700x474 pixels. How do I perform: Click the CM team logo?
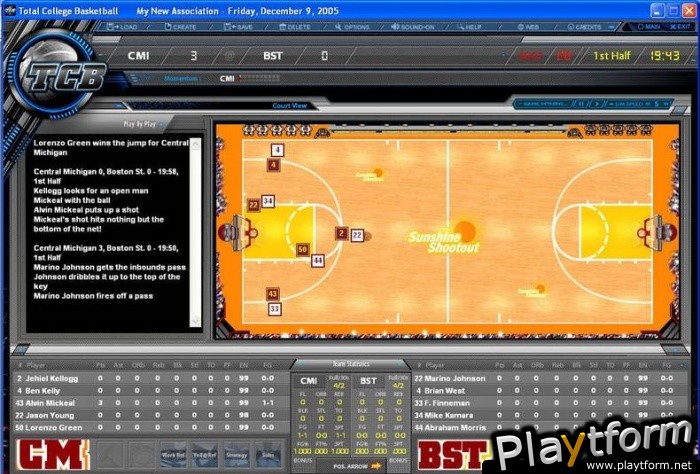click(53, 454)
